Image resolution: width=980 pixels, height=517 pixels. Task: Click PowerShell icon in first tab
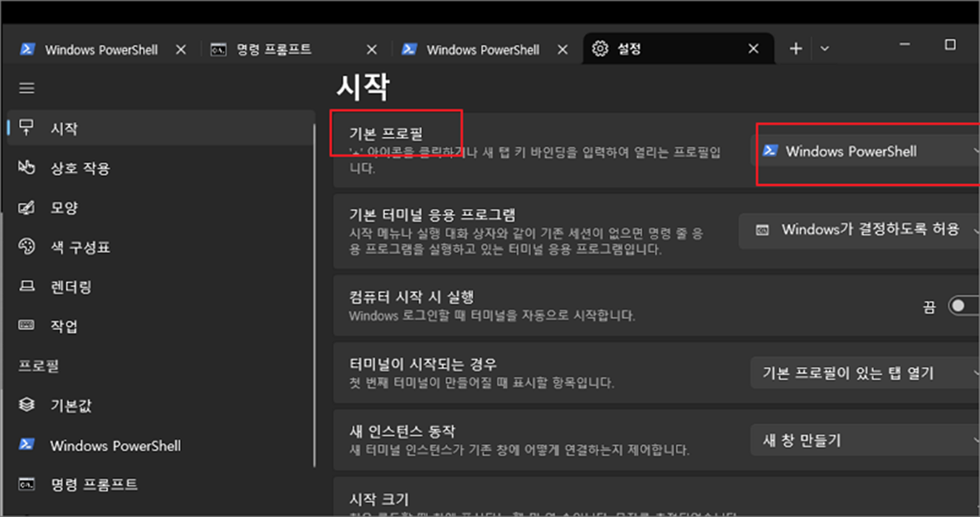point(27,49)
